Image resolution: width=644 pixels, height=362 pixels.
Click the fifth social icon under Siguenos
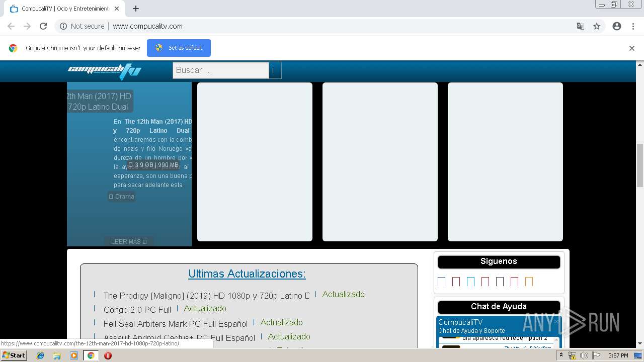tap(500, 282)
